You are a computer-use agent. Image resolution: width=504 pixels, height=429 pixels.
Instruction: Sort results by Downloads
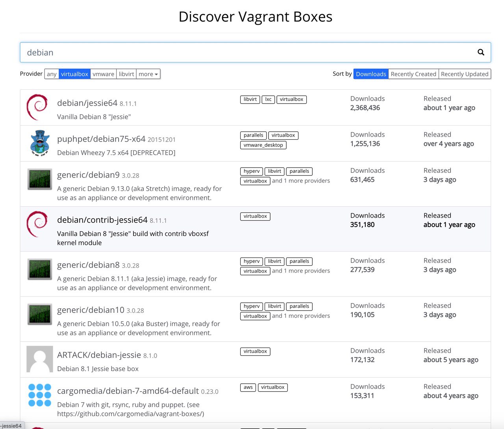point(371,74)
